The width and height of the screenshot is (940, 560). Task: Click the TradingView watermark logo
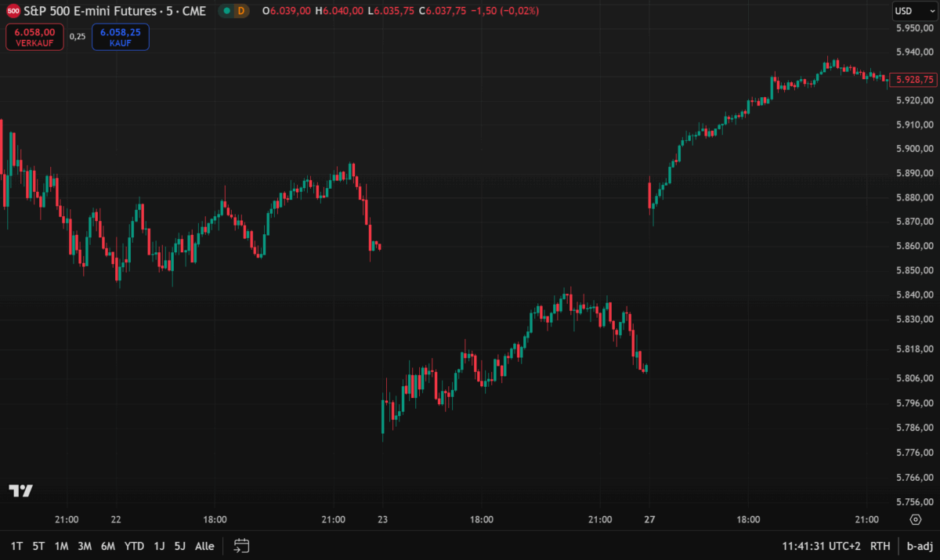[22, 490]
